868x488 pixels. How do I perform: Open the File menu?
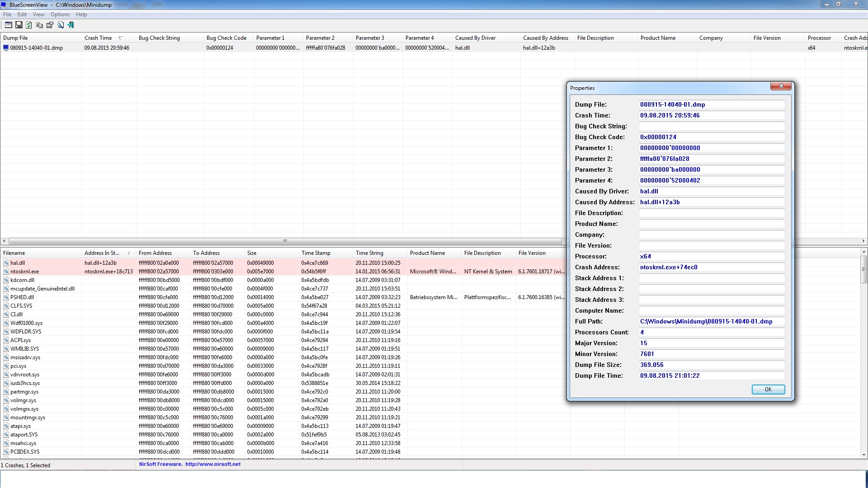(x=7, y=14)
